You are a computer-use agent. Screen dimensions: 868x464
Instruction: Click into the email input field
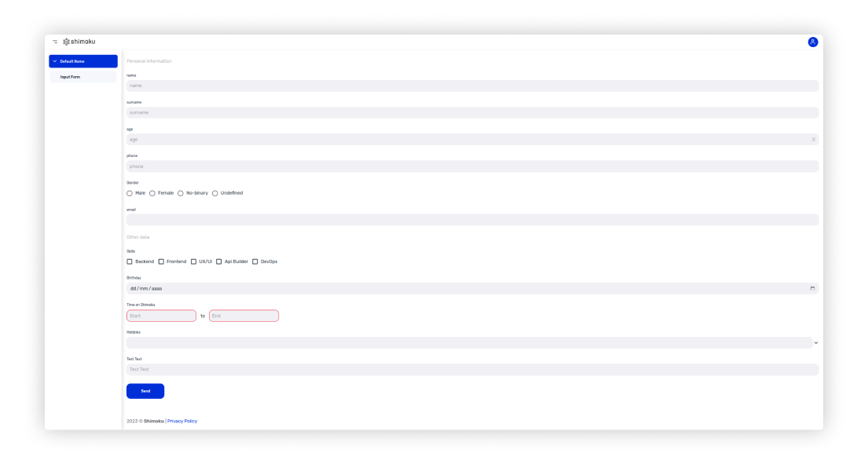point(471,220)
